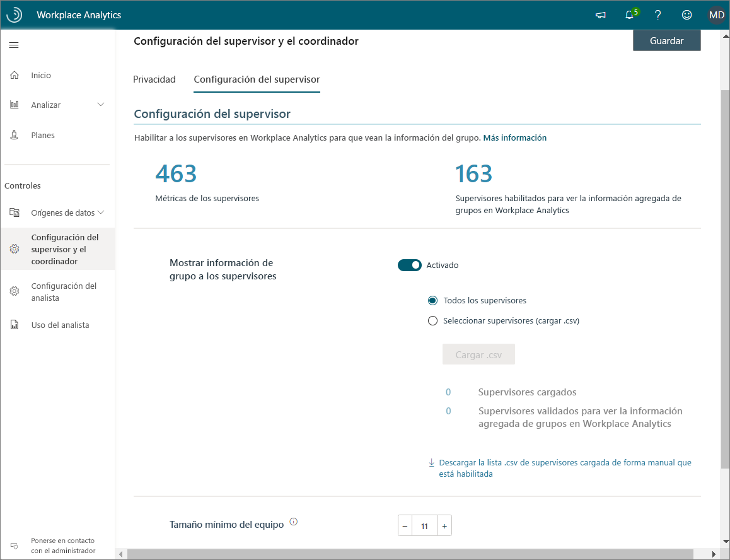The image size is (730, 560).
Task: Click the vertical scrollbar thumb
Action: pyautogui.click(x=725, y=279)
